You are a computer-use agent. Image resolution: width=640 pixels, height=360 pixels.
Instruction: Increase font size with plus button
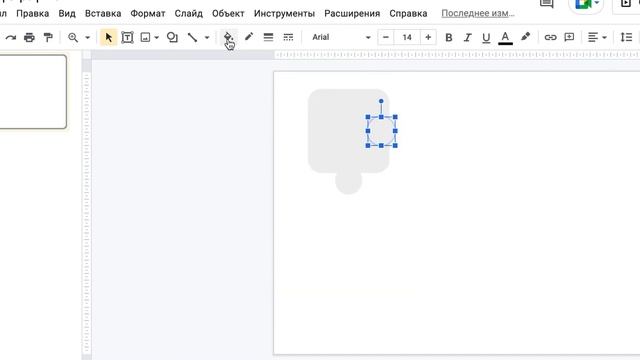click(x=428, y=37)
